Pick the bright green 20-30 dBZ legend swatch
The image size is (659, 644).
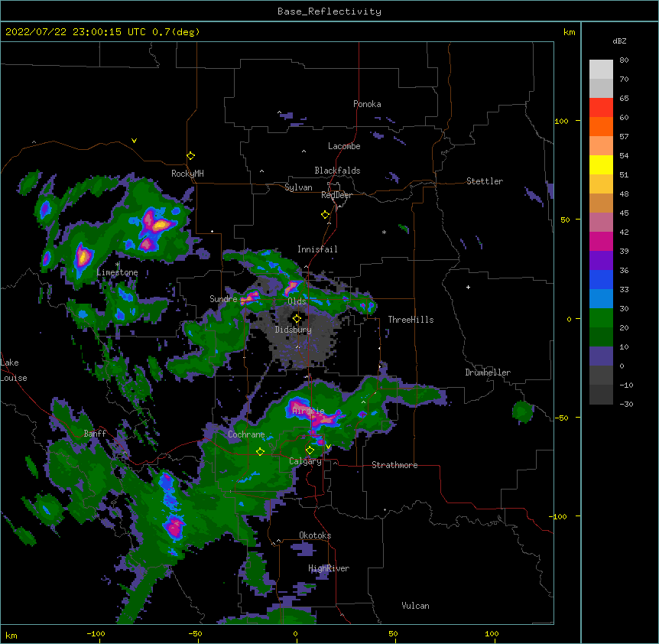point(601,318)
